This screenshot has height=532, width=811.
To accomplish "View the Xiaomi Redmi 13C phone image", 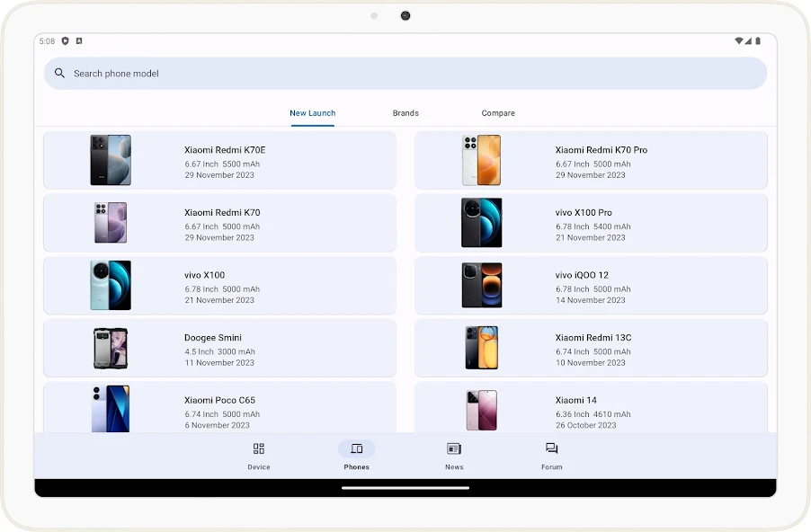I will [x=482, y=348].
